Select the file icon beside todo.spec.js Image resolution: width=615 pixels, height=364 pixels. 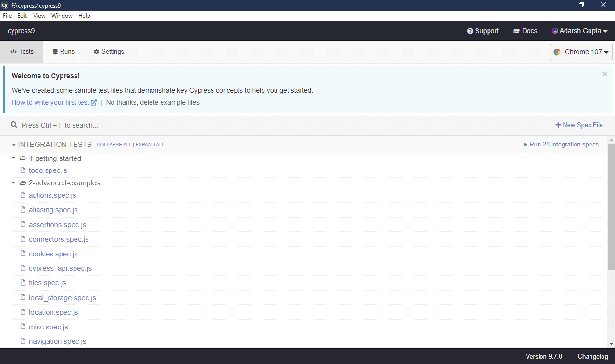[23, 170]
